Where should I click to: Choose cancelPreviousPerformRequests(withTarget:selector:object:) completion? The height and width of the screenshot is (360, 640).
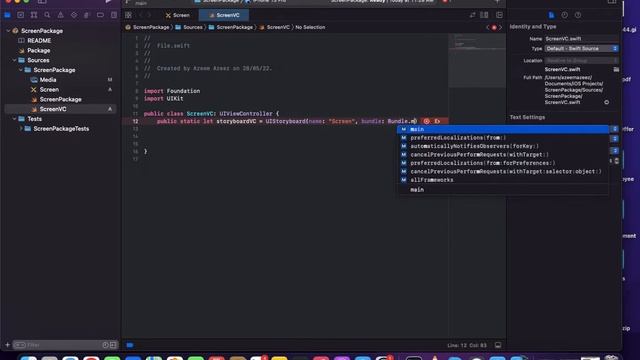[503, 171]
